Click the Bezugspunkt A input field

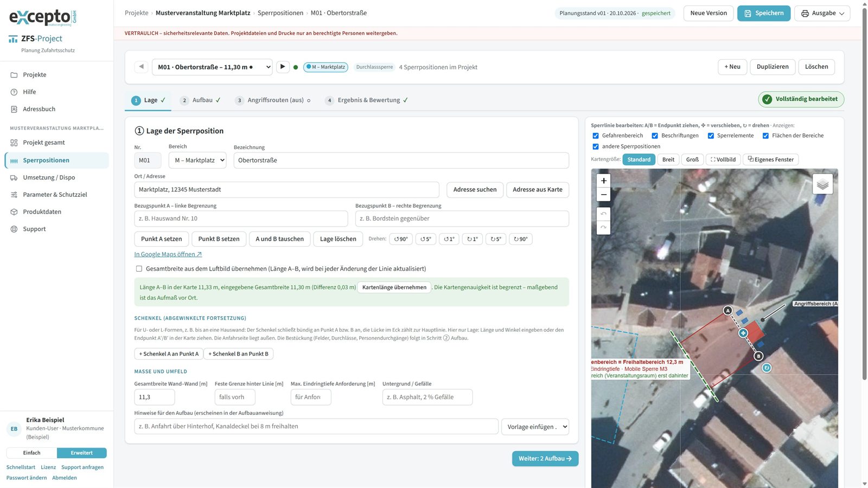click(241, 219)
